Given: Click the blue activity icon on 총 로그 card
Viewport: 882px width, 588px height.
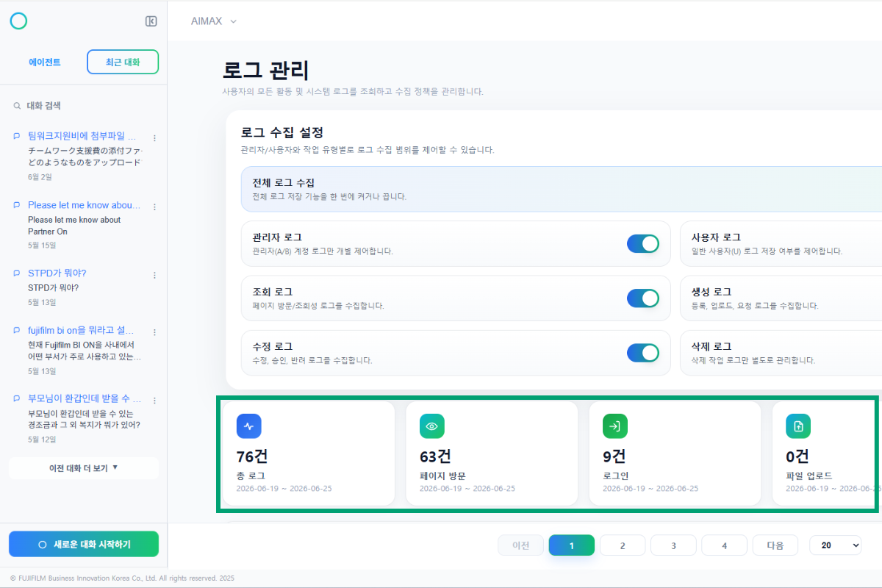Looking at the screenshot, I should tap(249, 426).
